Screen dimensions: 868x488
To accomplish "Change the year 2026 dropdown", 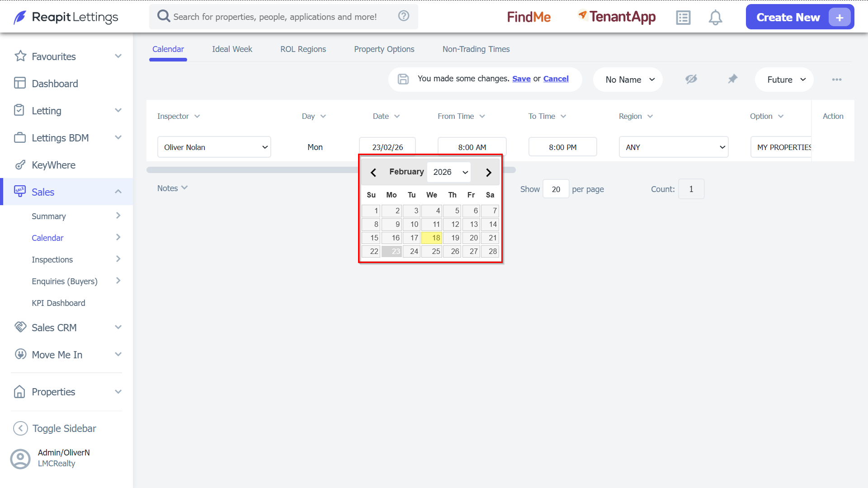I will (x=449, y=172).
